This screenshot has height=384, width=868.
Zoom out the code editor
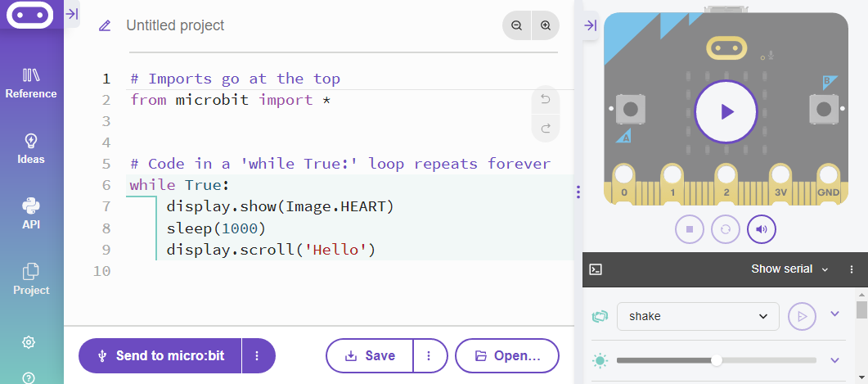tap(516, 25)
